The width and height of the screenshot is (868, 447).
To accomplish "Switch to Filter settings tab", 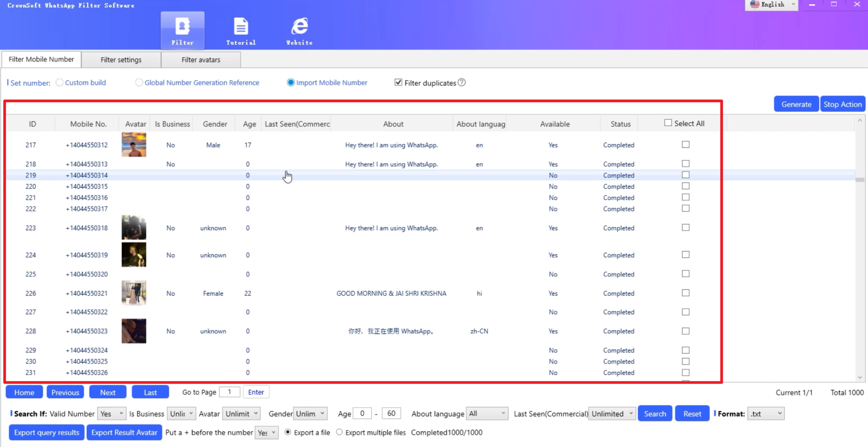I will pos(121,60).
